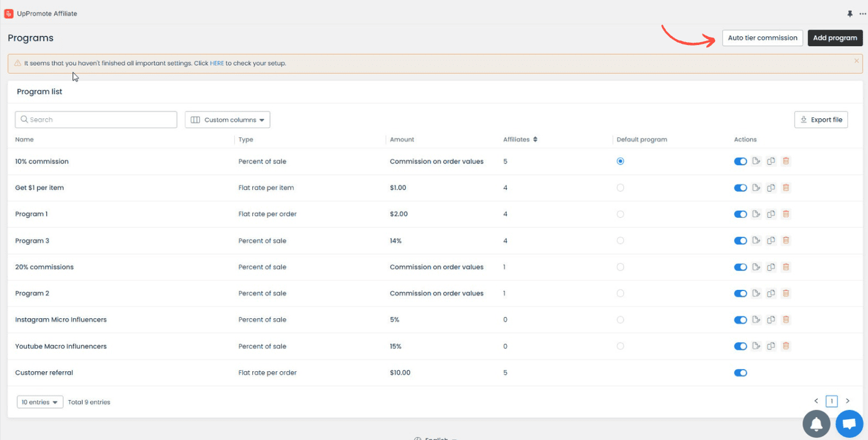This screenshot has width=868, height=440.
Task: Duplicate the 20% commissions program
Action: (771, 267)
